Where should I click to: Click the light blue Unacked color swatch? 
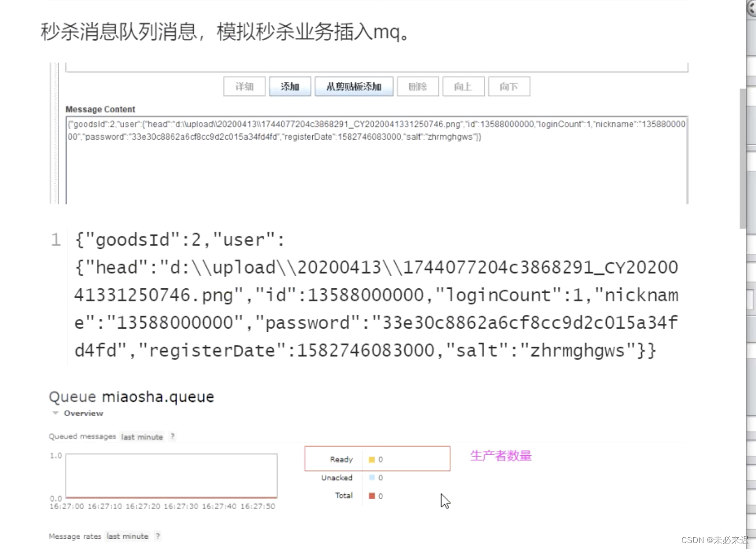[372, 477]
